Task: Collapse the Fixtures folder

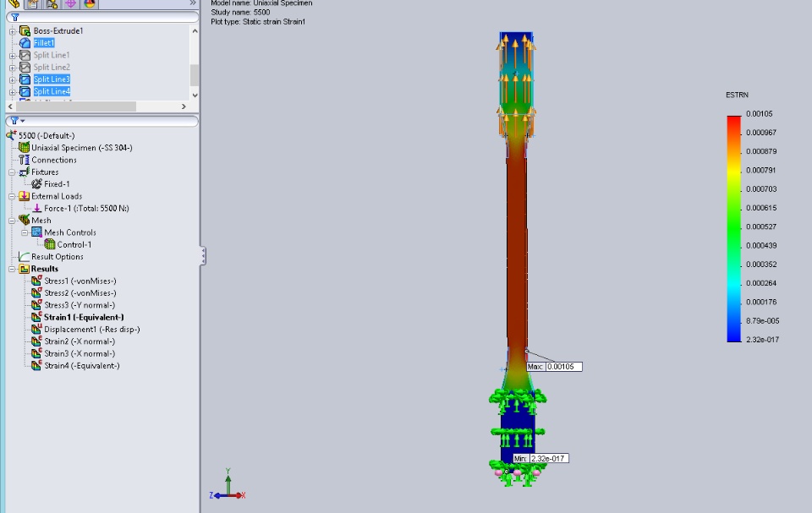Action: (12, 172)
